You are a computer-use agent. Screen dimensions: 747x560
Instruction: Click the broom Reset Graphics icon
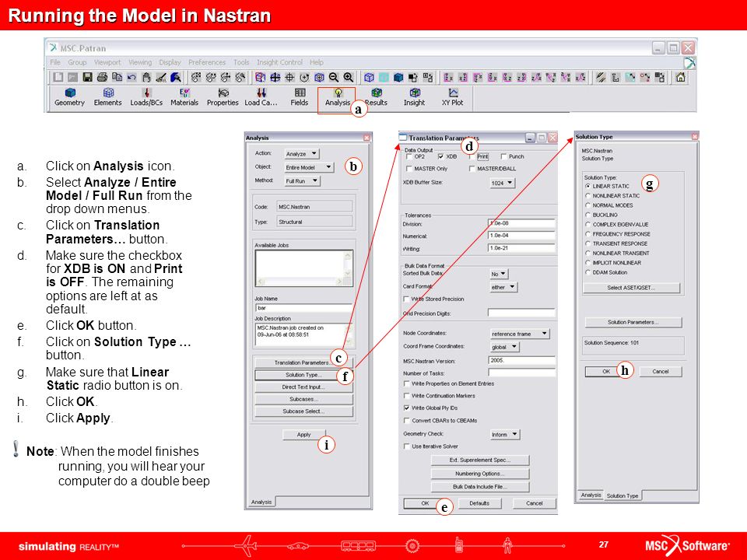click(x=161, y=77)
